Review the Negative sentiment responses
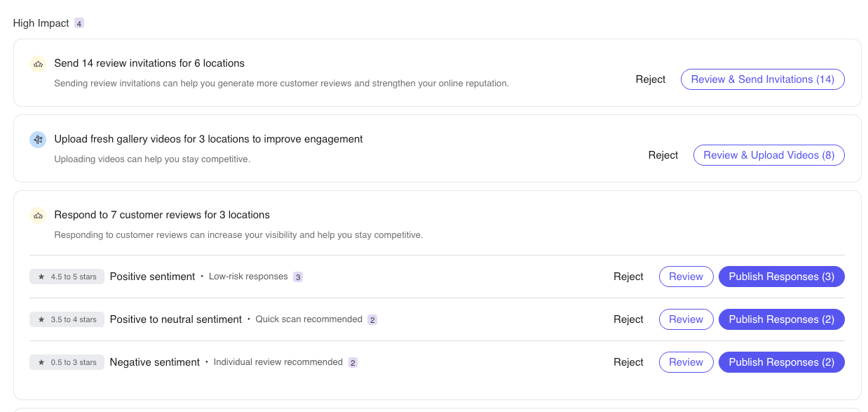 [686, 362]
